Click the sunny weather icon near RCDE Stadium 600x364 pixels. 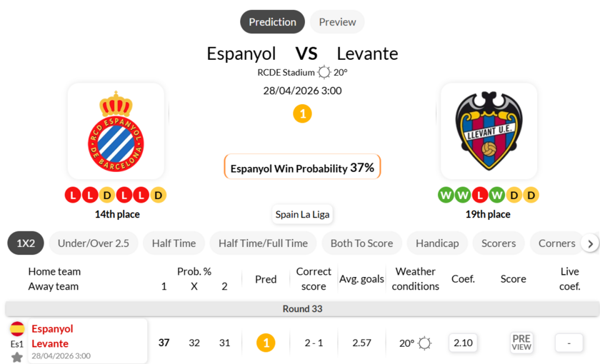(324, 72)
